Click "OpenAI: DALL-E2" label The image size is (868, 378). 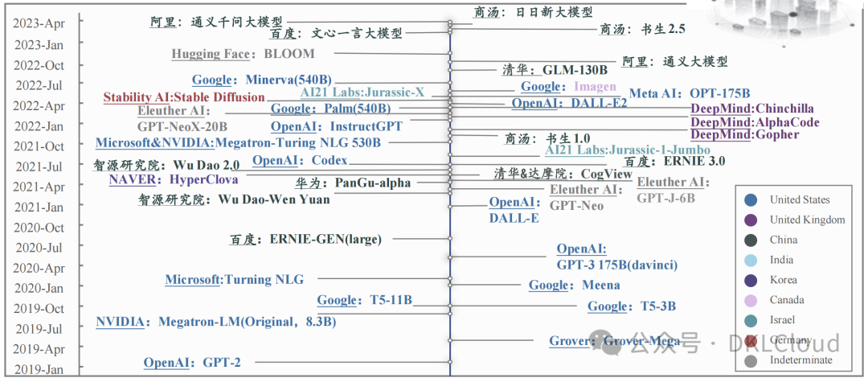coord(569,102)
